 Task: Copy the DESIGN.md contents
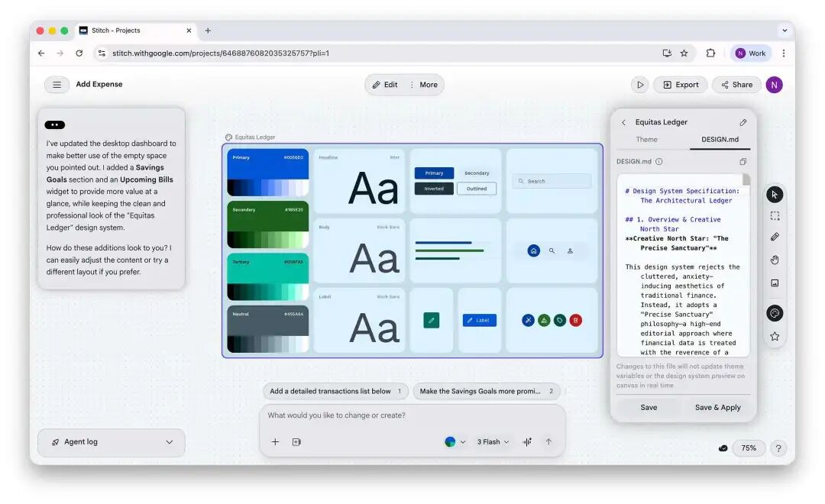(743, 162)
